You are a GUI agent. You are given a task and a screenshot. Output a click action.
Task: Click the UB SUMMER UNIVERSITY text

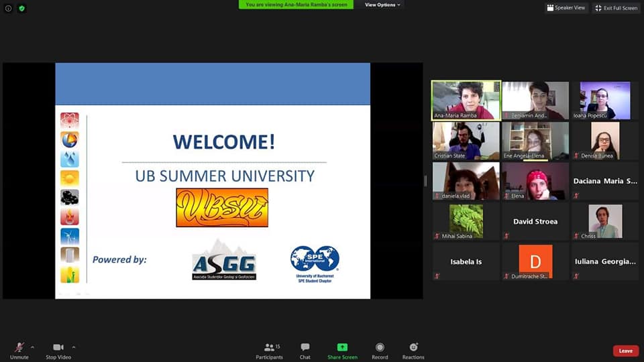(225, 176)
